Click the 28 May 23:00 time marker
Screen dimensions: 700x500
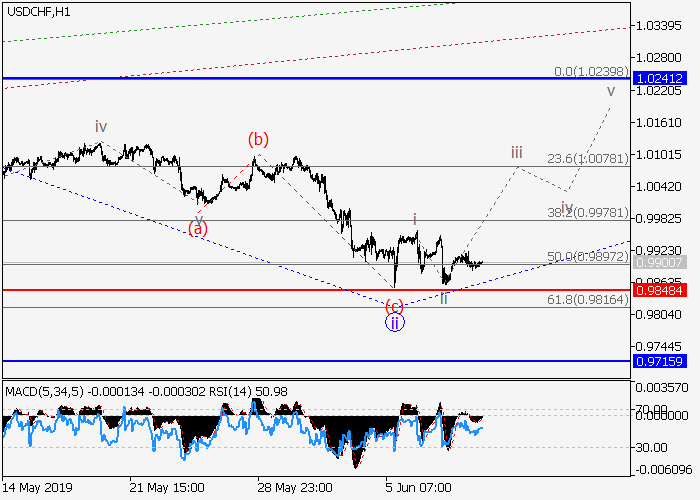[x=295, y=487]
